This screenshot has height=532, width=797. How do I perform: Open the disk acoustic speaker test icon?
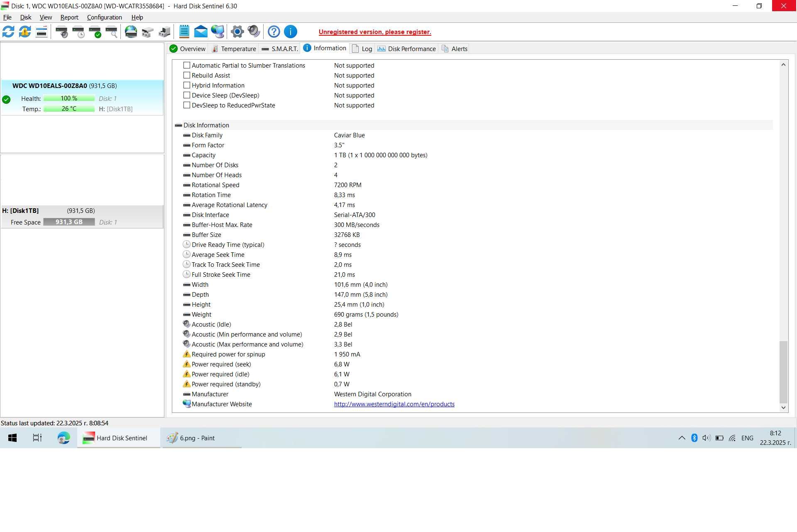click(62, 32)
